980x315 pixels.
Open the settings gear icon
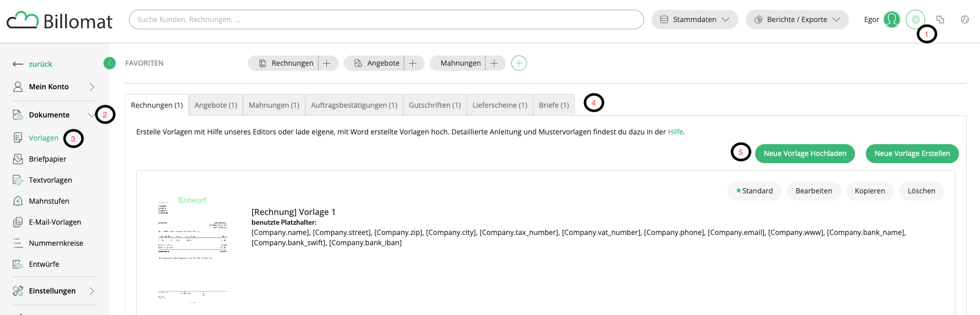[915, 19]
